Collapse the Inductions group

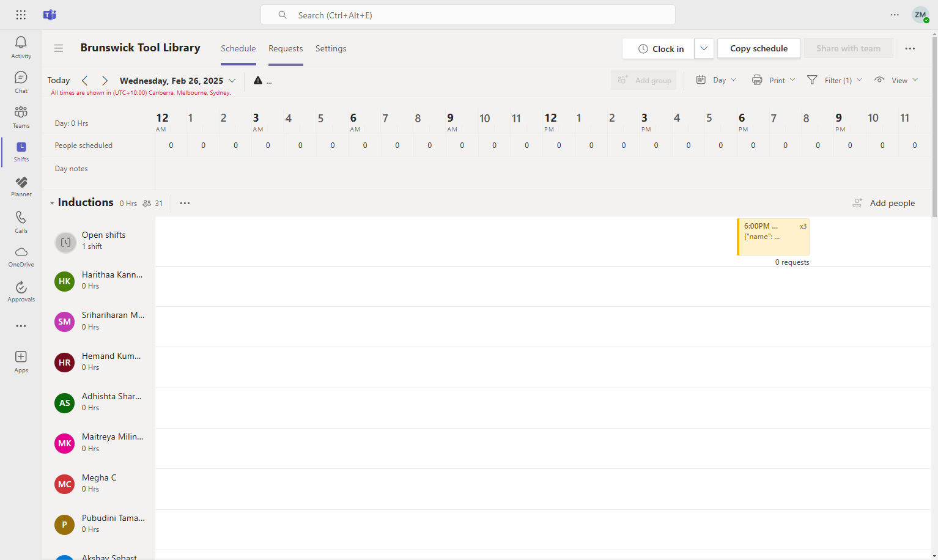52,203
